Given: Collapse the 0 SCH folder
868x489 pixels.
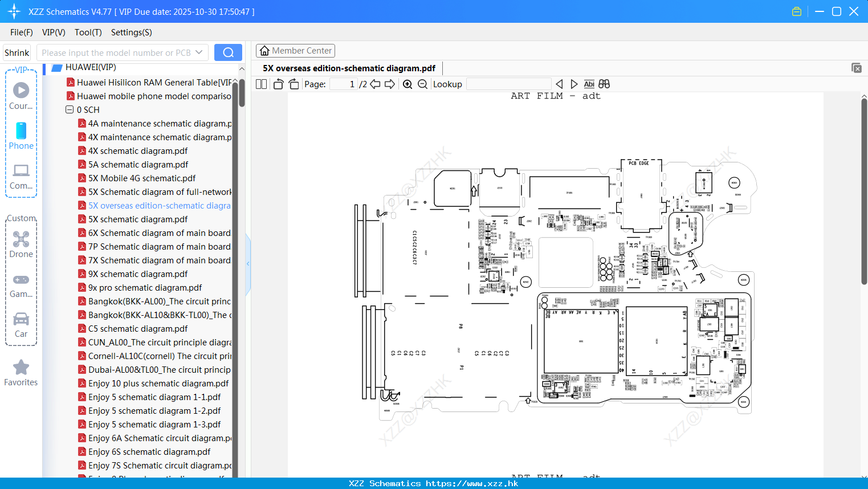Looking at the screenshot, I should coord(70,109).
